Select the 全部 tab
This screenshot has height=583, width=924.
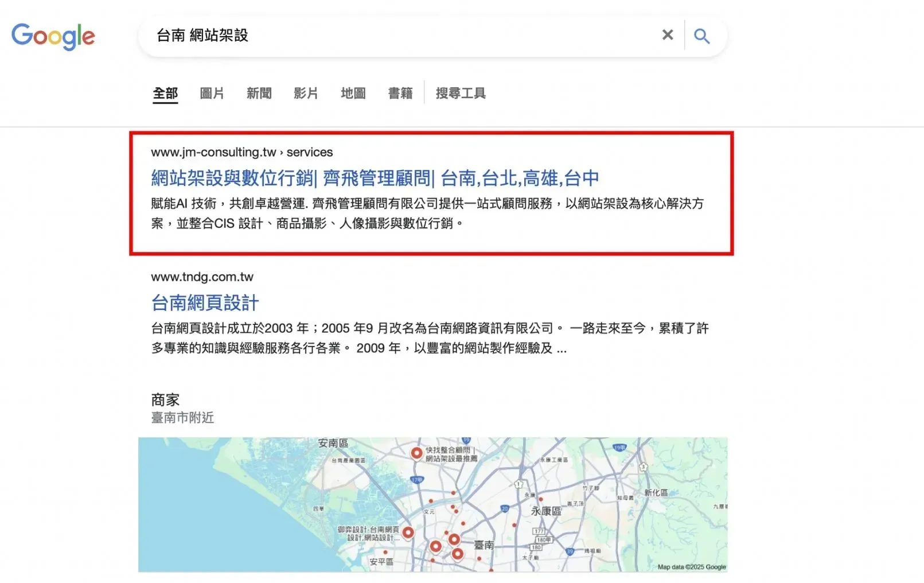(x=165, y=93)
